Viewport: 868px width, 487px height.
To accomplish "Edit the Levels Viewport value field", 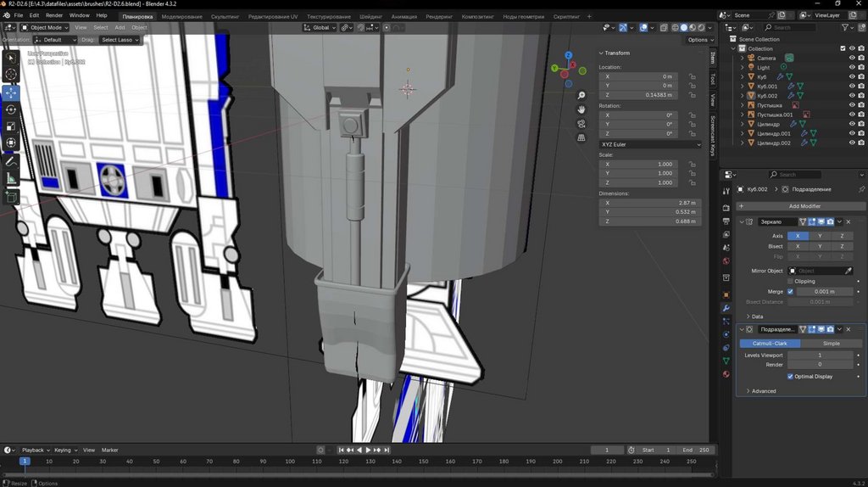I will [x=819, y=355].
